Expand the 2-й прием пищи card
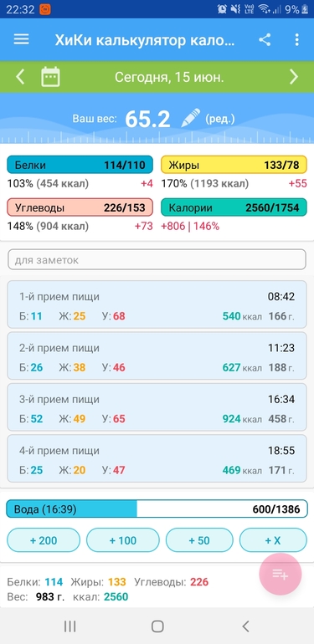Image resolution: width=314 pixels, height=644 pixels. (x=157, y=355)
